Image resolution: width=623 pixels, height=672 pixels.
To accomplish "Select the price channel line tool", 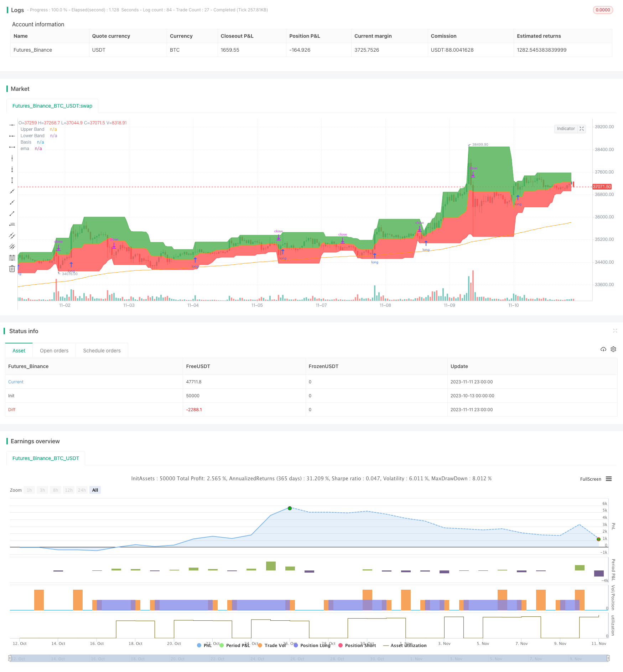I will 12,236.
